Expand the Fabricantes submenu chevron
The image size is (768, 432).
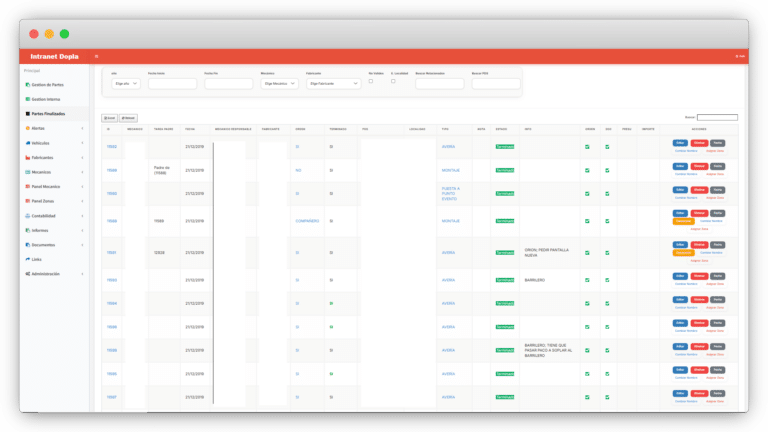coord(82,158)
